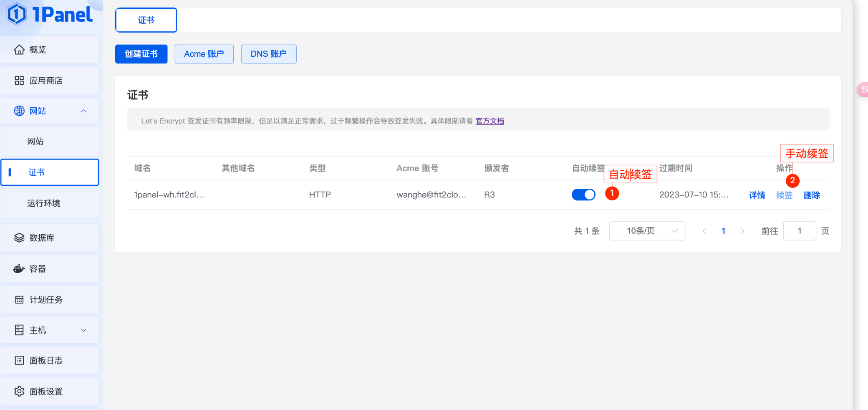Open Panel Logs list icon
This screenshot has width=868, height=410.
pyautogui.click(x=19, y=361)
